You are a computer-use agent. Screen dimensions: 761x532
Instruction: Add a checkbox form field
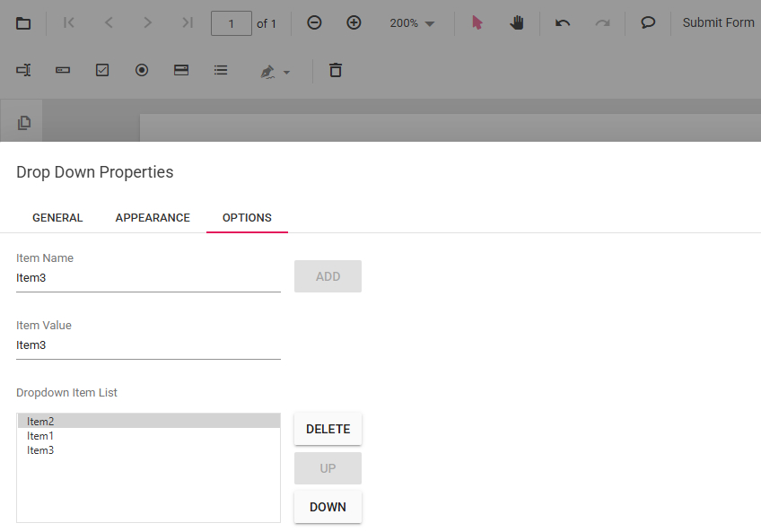coord(102,70)
